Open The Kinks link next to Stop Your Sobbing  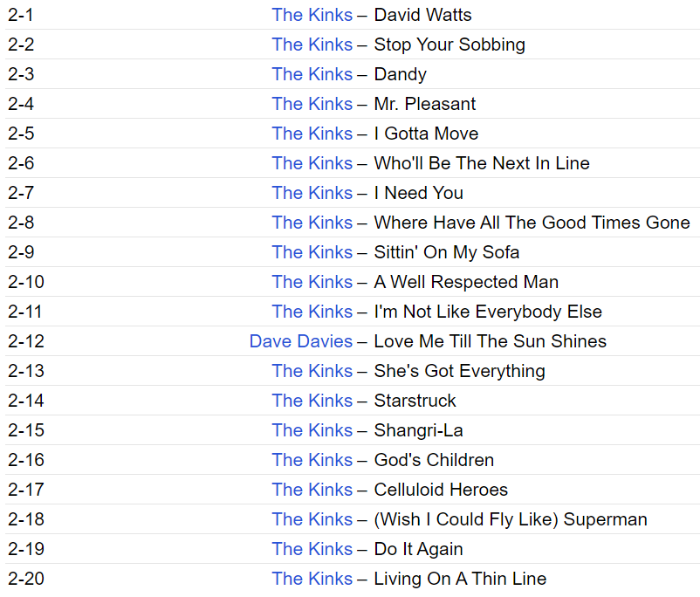tap(312, 45)
